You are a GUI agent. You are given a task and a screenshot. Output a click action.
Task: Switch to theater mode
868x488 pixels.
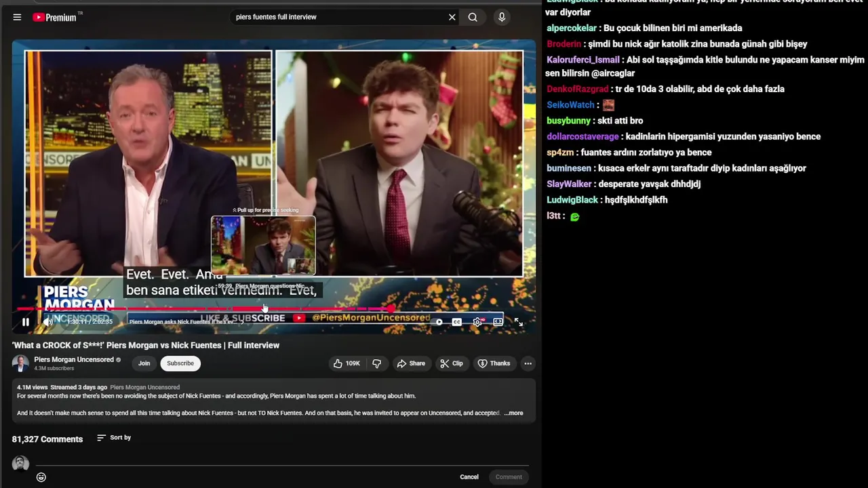[x=498, y=322]
